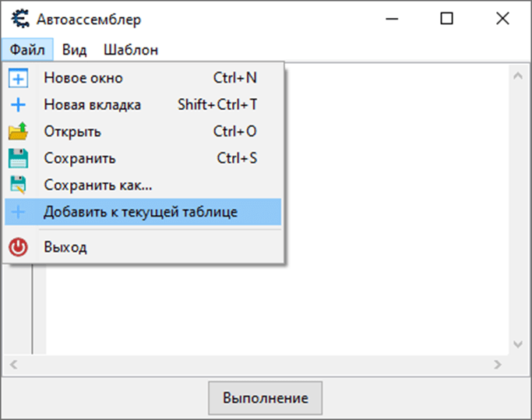Click the New window plus-box icon

19,79
